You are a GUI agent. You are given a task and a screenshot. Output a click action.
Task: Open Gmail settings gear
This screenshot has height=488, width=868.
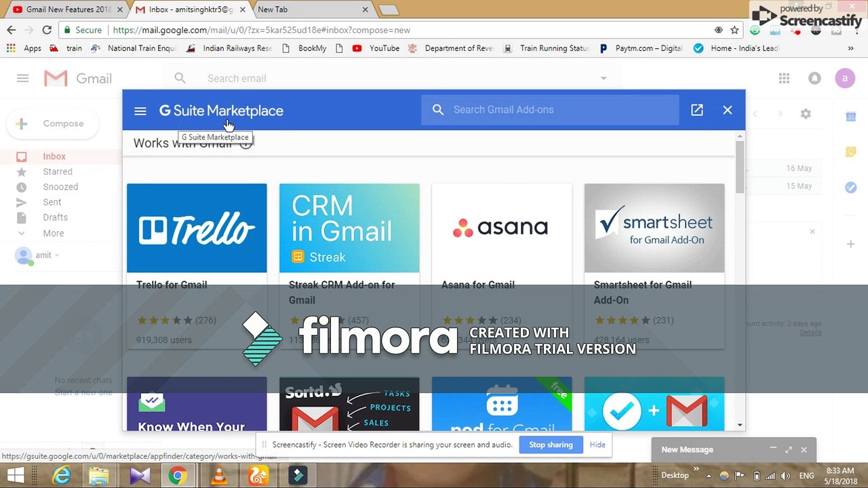[x=806, y=114]
